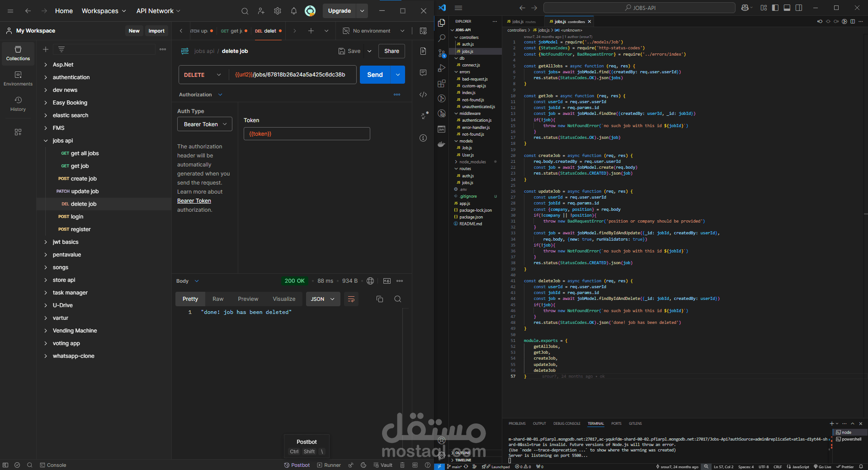Screen dimensions: 868x470
Task: Copy the Postman response body
Action: 380,299
